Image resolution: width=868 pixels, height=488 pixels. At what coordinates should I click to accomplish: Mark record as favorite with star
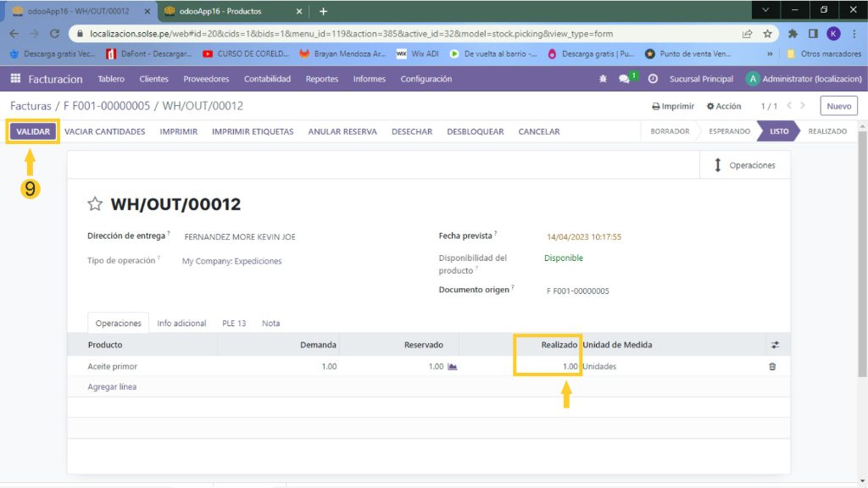96,204
